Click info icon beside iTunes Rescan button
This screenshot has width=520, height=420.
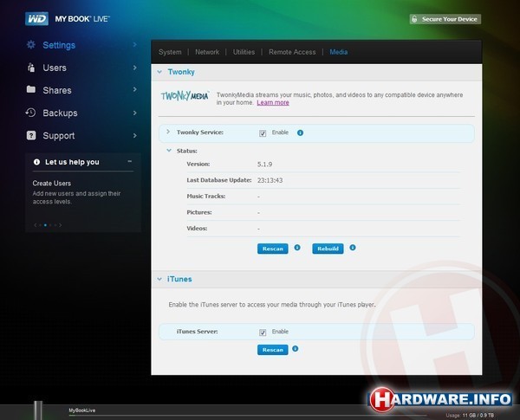(x=295, y=349)
